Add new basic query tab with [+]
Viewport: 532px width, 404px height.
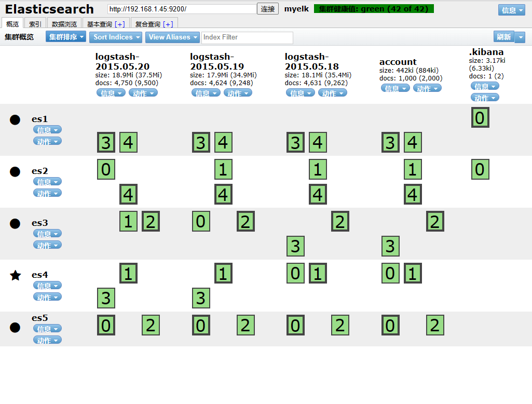click(120, 24)
